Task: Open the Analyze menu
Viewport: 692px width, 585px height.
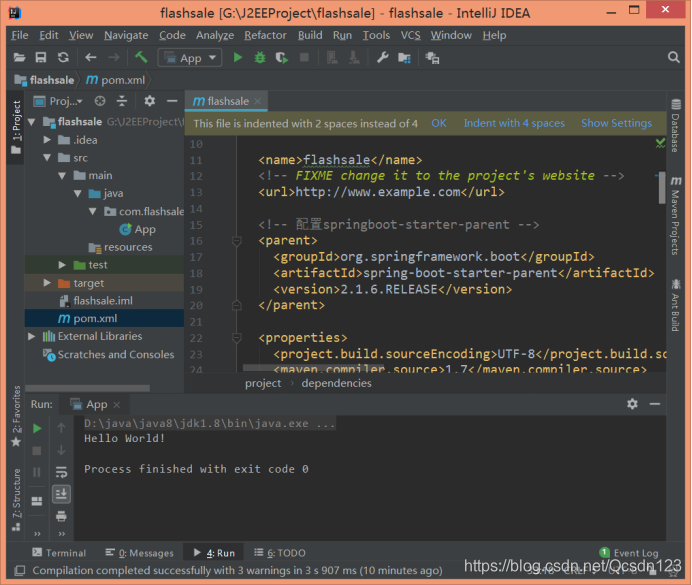Action: (215, 35)
